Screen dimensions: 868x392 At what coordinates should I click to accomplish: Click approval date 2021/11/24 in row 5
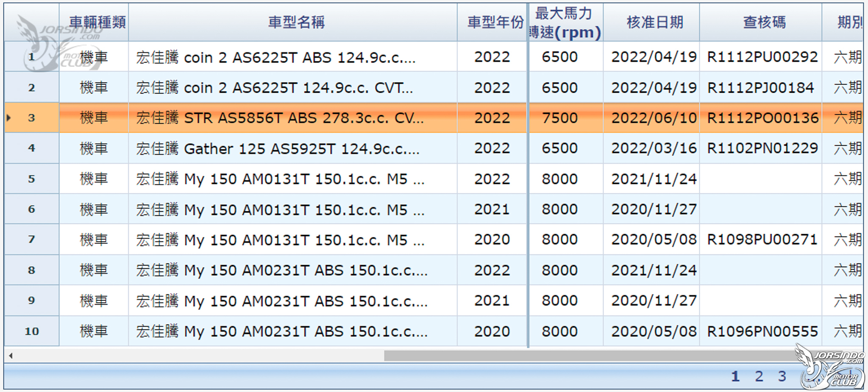pyautogui.click(x=654, y=179)
